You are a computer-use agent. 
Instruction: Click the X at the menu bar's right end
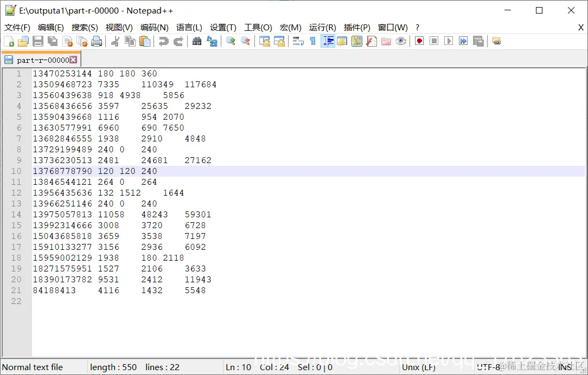[580, 27]
